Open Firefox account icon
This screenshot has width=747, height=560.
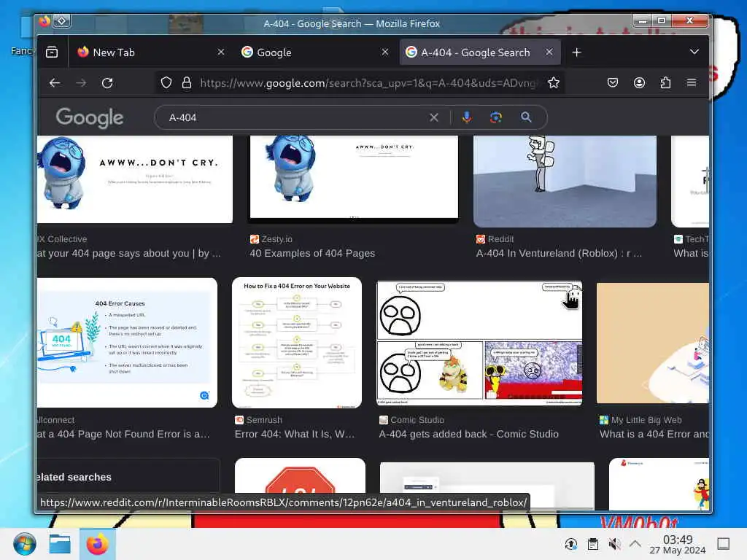click(x=639, y=83)
